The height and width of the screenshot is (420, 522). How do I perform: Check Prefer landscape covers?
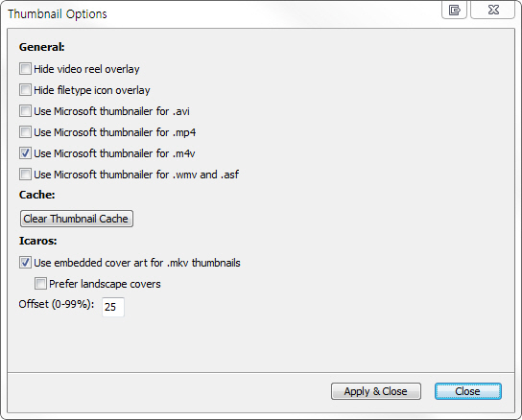click(40, 284)
